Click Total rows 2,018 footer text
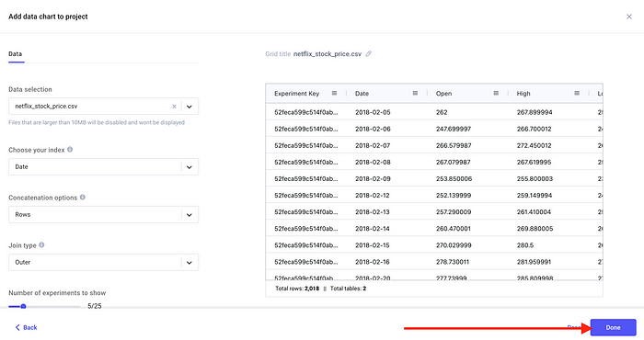644x340 pixels. click(x=297, y=289)
